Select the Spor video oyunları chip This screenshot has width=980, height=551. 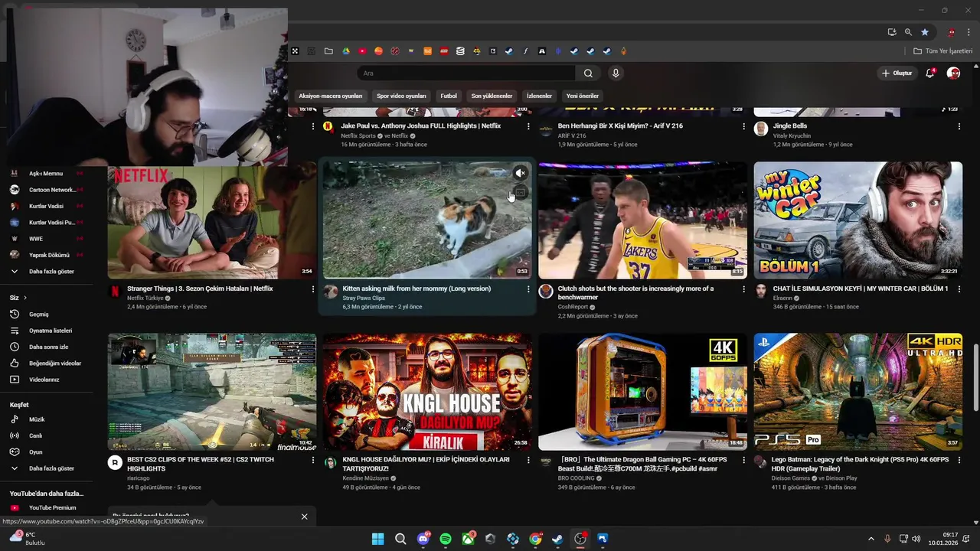(x=401, y=96)
